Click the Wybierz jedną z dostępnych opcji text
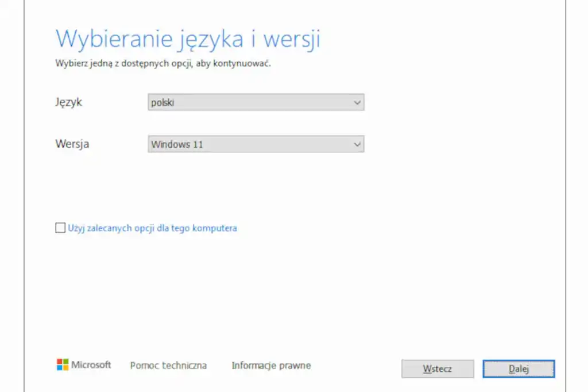The height and width of the screenshot is (392, 588). coord(163,63)
